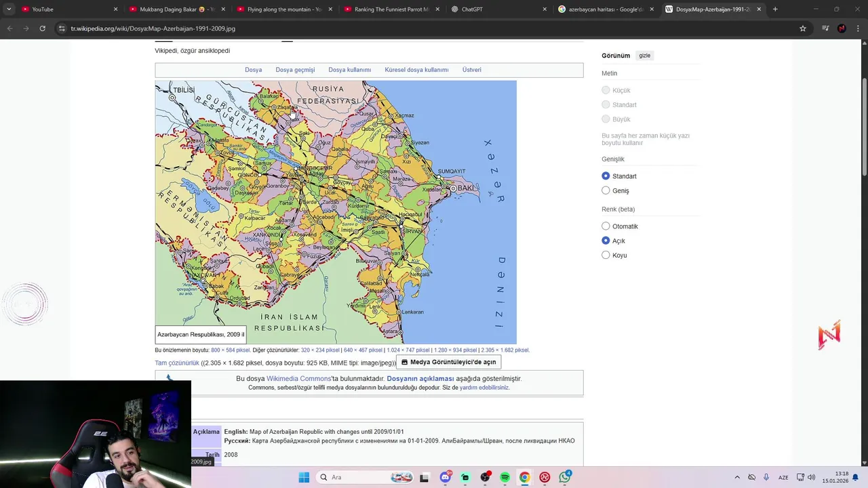Select Standart width radio
This screenshot has height=488, width=868.
[x=606, y=176]
